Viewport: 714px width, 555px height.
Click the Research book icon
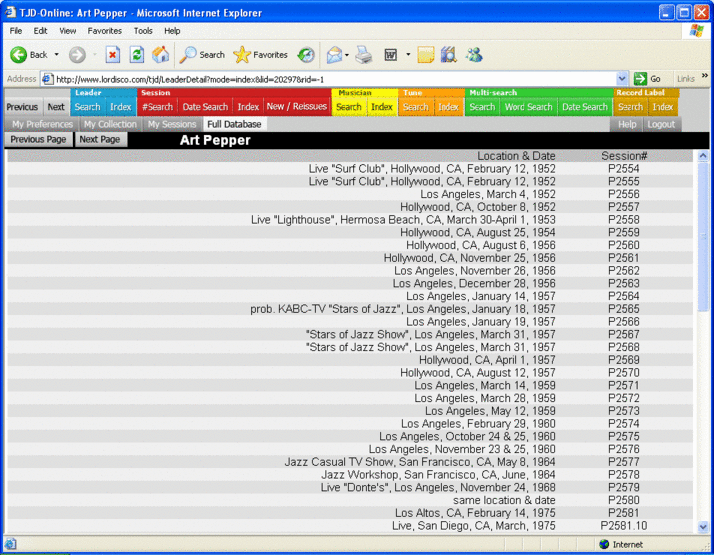(x=449, y=55)
